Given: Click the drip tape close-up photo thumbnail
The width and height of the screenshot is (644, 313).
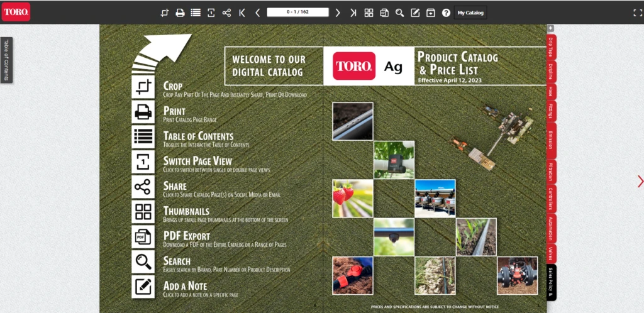Looking at the screenshot, I should point(353,121).
